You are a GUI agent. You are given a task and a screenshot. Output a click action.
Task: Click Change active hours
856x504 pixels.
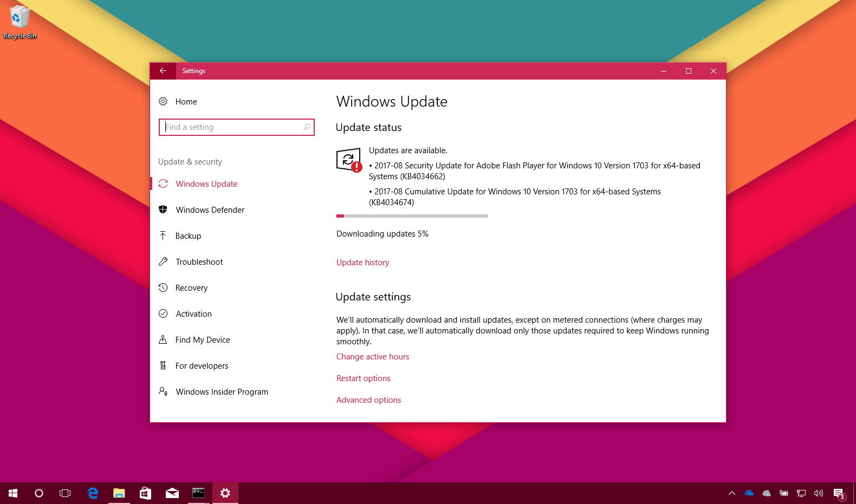click(x=373, y=357)
